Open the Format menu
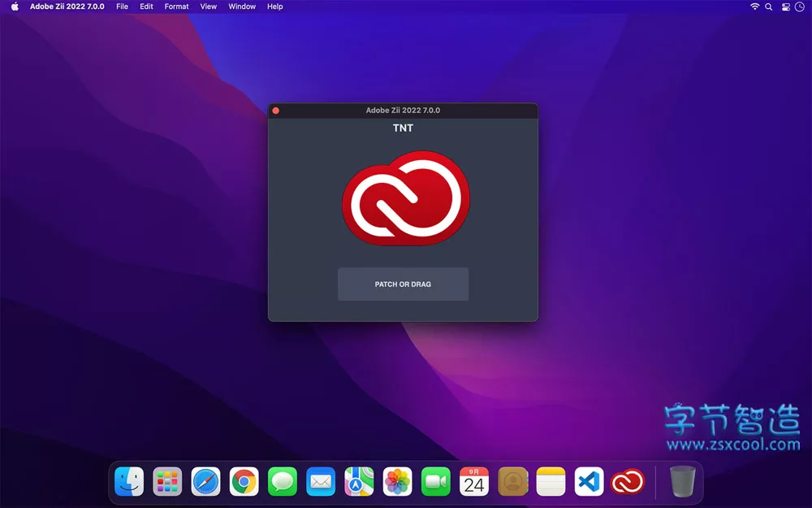Screen dimensions: 812x508 pyautogui.click(x=176, y=7)
